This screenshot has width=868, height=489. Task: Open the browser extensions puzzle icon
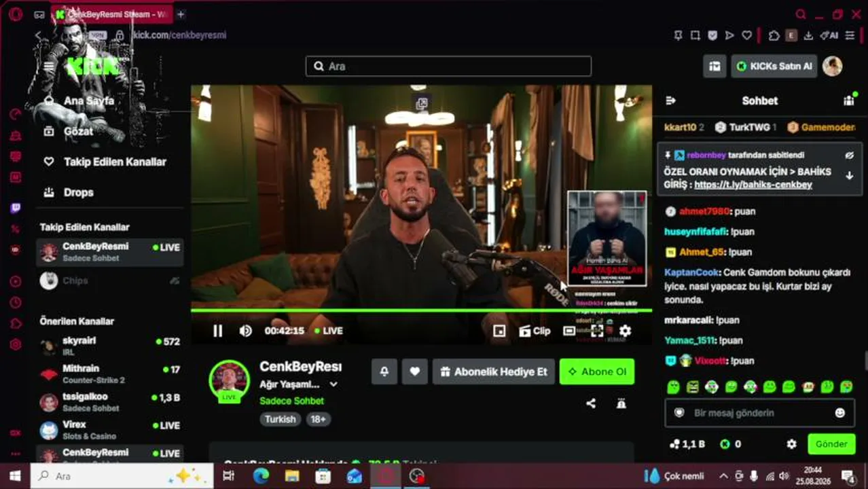point(774,35)
